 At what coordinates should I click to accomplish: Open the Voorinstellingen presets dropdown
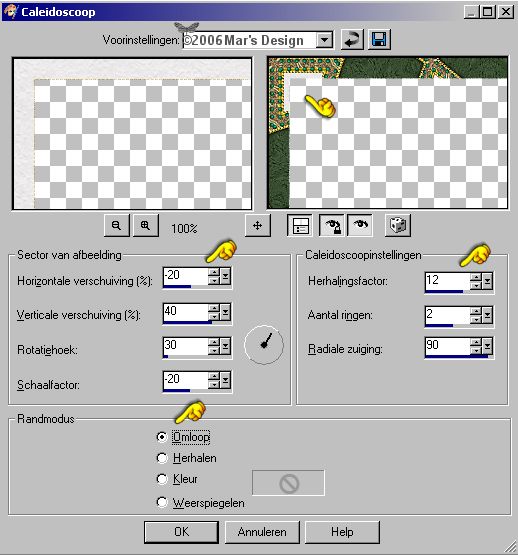tap(324, 40)
